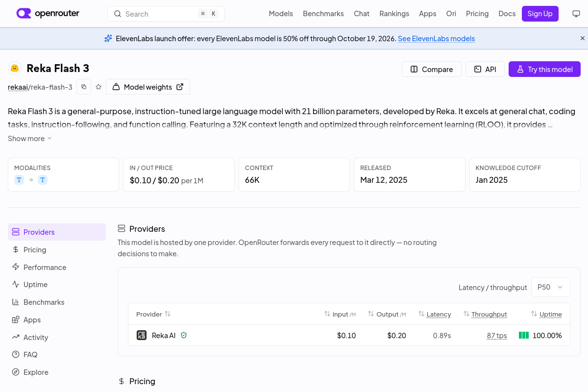Follow the See ElevenLabs models link
This screenshot has height=392, width=588.
[x=436, y=38]
